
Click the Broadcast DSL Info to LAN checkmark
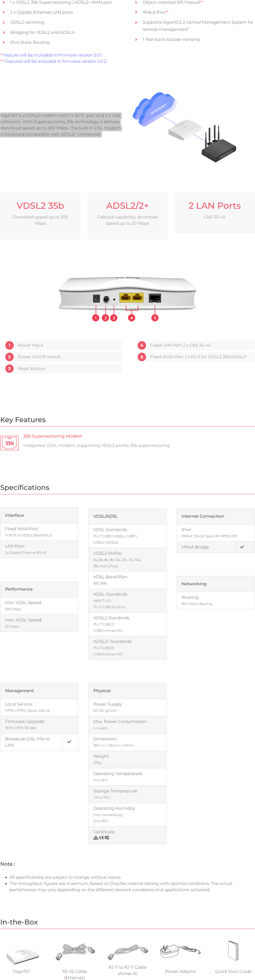pyautogui.click(x=69, y=741)
